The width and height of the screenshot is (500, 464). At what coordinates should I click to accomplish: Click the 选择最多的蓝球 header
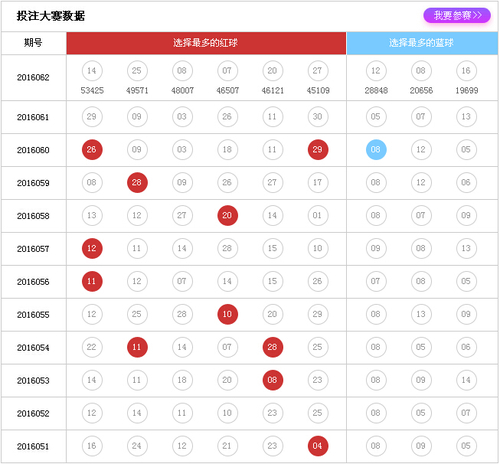(x=422, y=43)
